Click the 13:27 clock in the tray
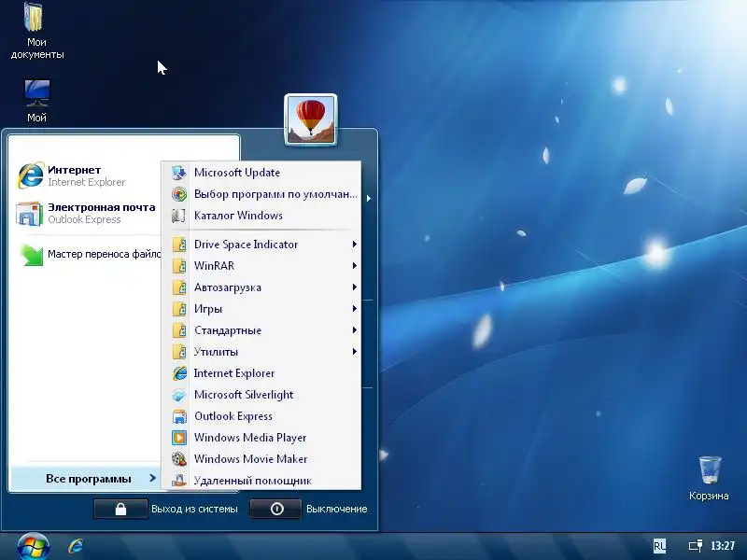Viewport: 747px width, 560px height. 723,546
